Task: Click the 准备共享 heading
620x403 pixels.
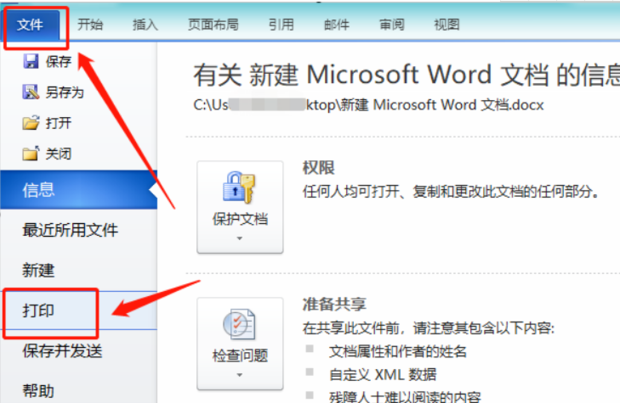Action: (335, 305)
